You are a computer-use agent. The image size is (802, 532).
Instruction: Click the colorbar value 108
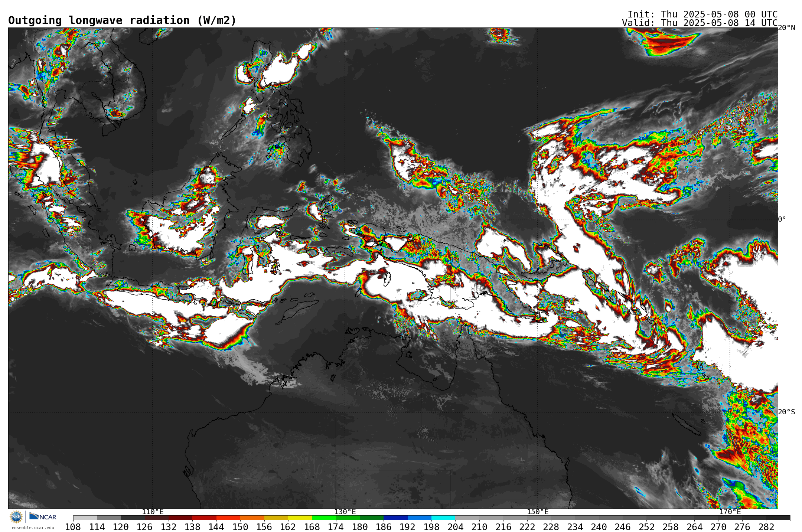[73, 527]
